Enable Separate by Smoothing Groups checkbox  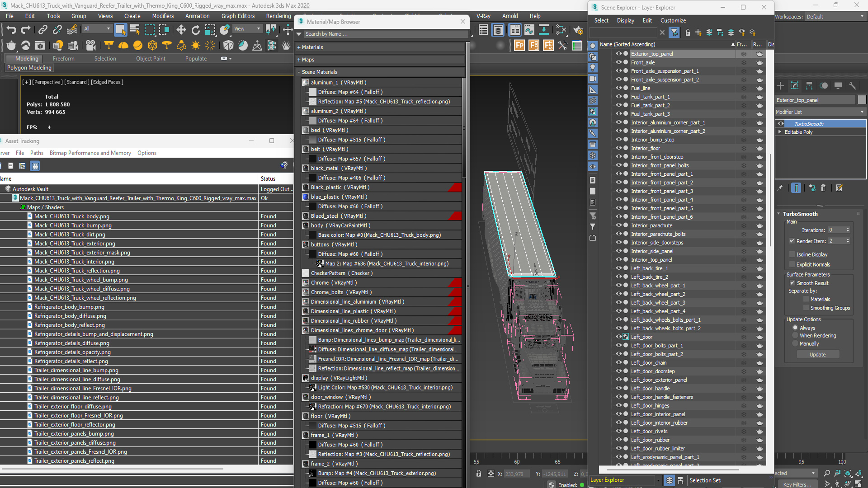[x=806, y=308]
